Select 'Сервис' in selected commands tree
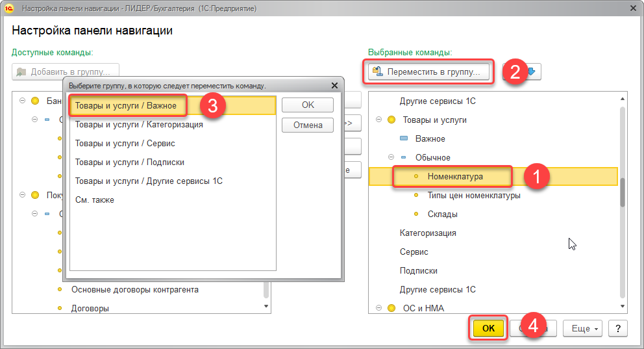 (x=414, y=252)
